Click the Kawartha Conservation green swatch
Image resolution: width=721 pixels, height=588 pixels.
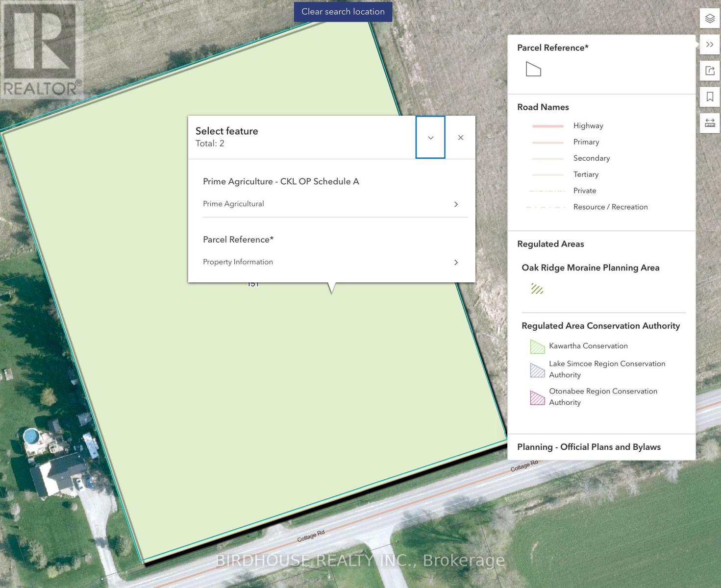537,347
